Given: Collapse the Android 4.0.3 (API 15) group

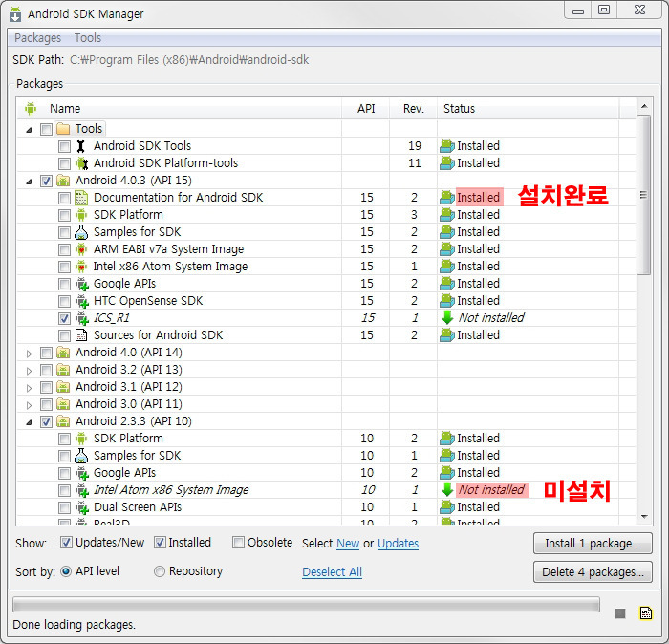Looking at the screenshot, I should (x=29, y=182).
